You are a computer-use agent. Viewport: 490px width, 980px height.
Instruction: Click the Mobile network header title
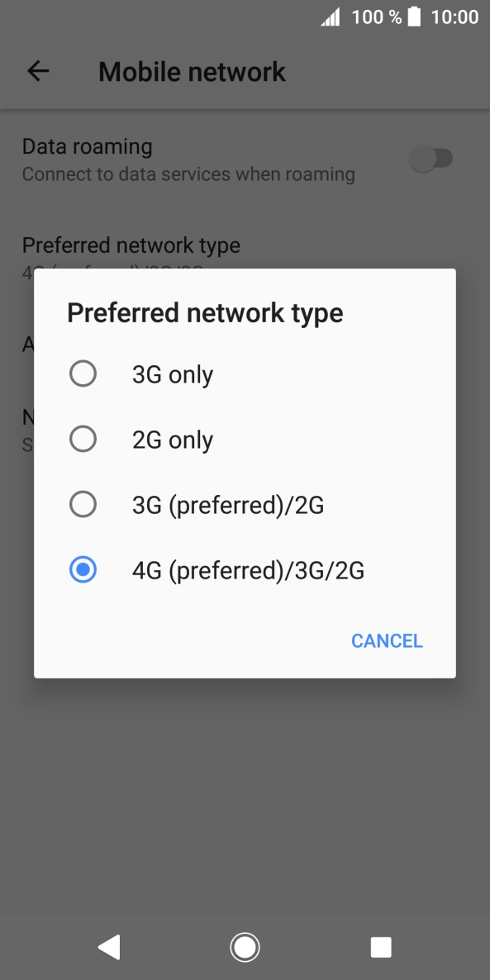191,71
